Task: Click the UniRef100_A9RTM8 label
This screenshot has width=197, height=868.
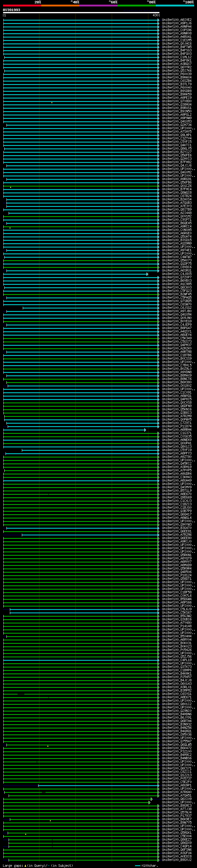Action: [176, 352]
